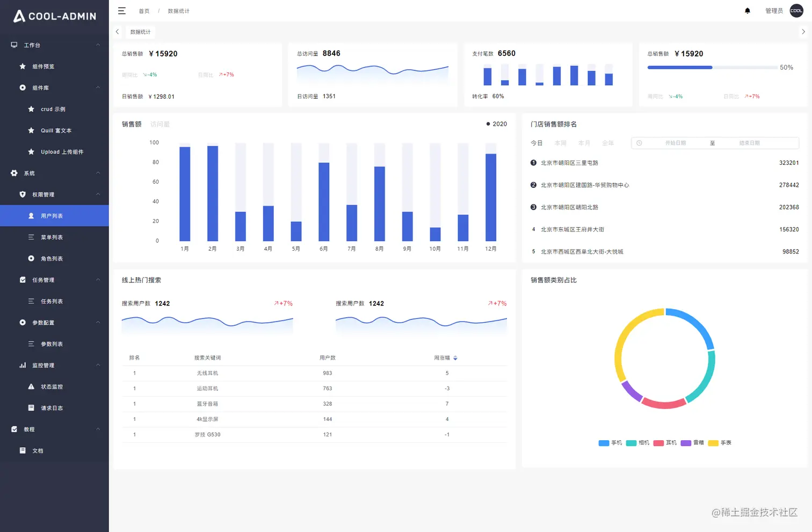Collapse the 组件库 submenu chevron
The height and width of the screenshot is (532, 812).
pyautogui.click(x=98, y=88)
